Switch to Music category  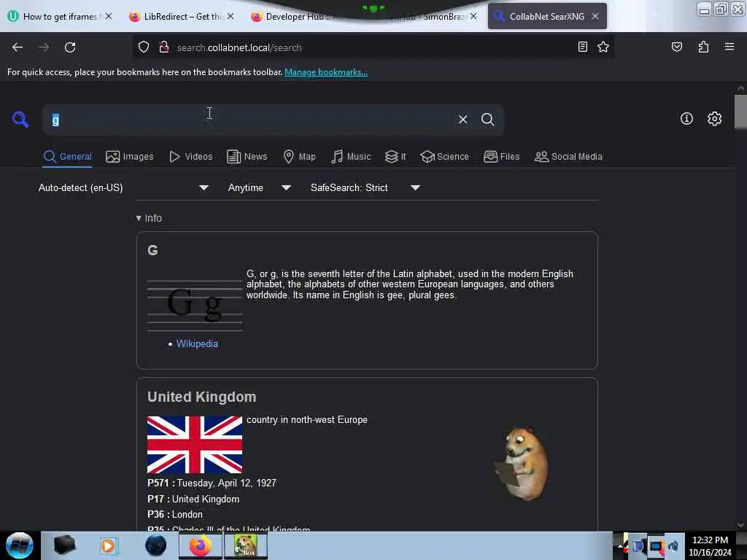351,157
